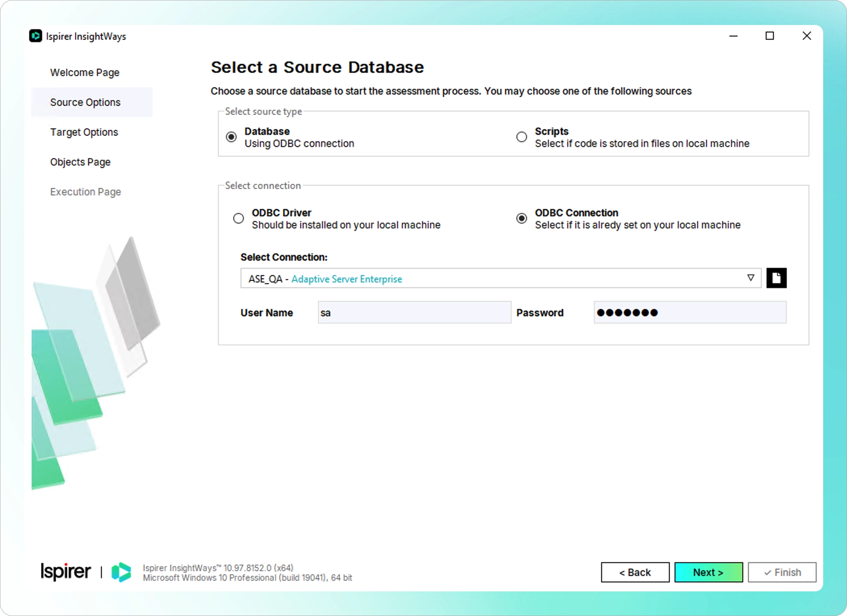
Task: Click the ASE_QA connection combo box
Action: point(501,278)
